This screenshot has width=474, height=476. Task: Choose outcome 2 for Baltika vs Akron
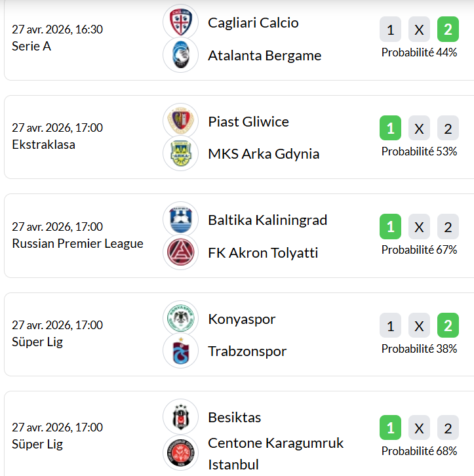(x=448, y=228)
